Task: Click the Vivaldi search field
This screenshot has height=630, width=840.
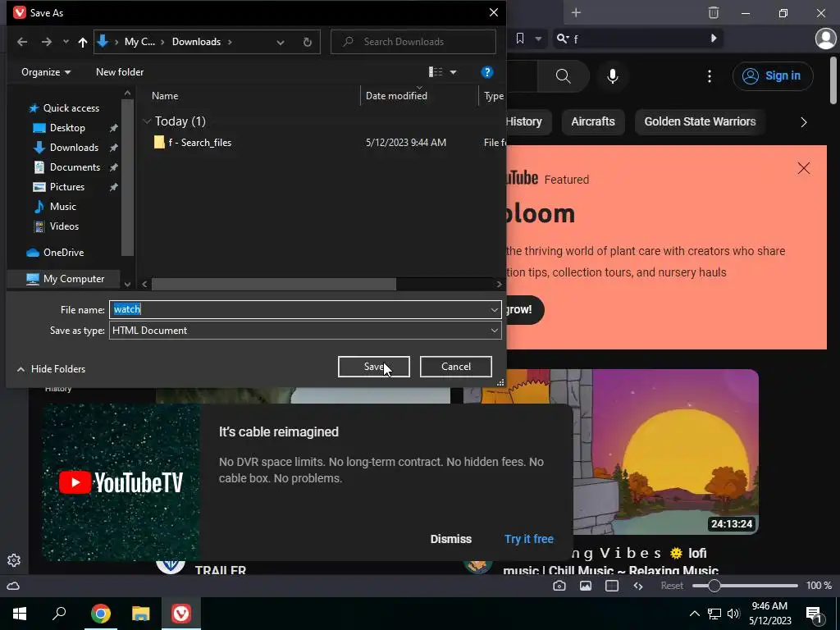Action: [637, 39]
